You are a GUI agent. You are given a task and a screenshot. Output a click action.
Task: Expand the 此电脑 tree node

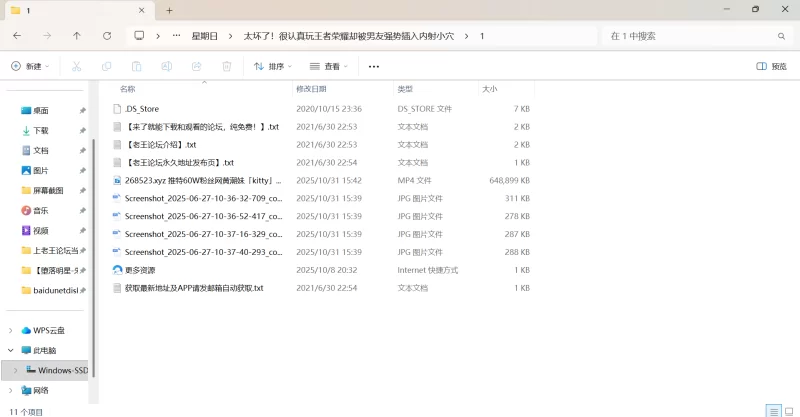coord(11,350)
